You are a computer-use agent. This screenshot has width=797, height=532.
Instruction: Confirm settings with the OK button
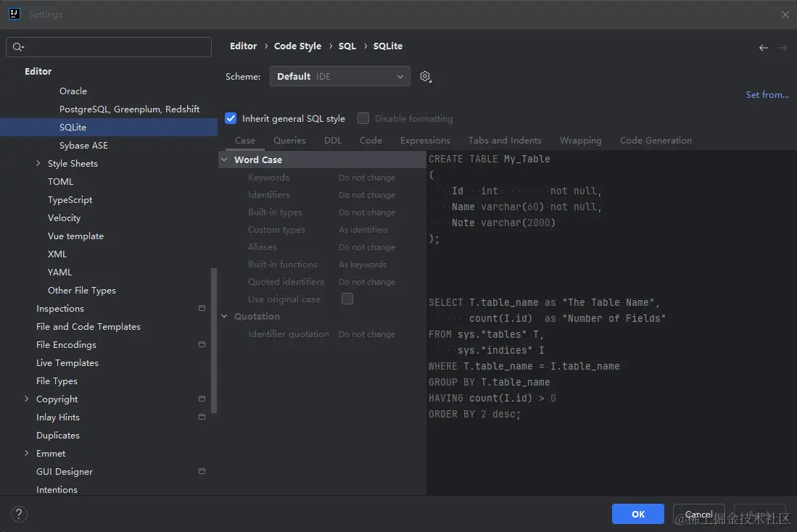click(637, 513)
